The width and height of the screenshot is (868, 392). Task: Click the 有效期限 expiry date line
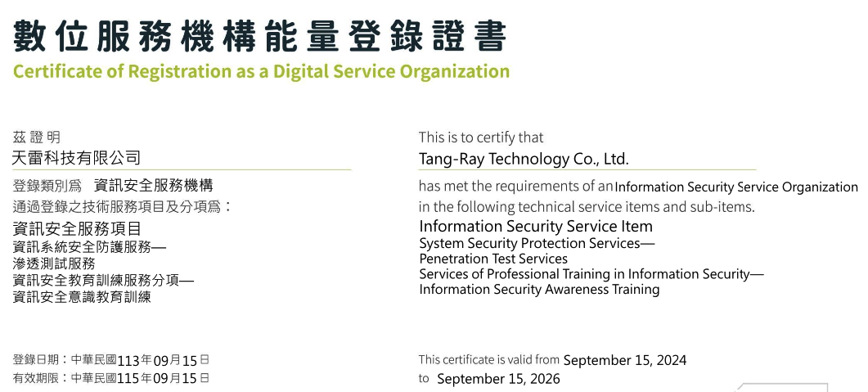pyautogui.click(x=110, y=379)
